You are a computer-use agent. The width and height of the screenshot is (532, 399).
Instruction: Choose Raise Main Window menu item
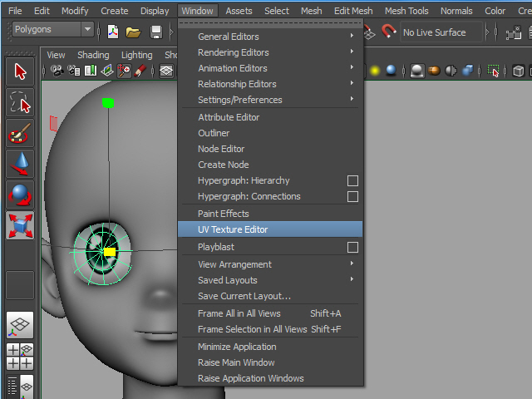coord(270,362)
